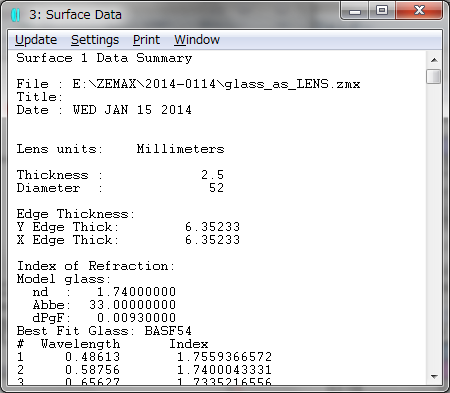Open the Window menu

(x=197, y=40)
